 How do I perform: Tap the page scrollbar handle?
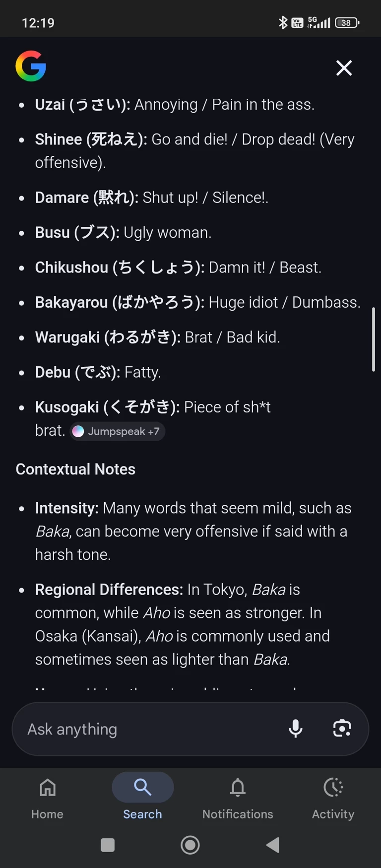coord(373,339)
